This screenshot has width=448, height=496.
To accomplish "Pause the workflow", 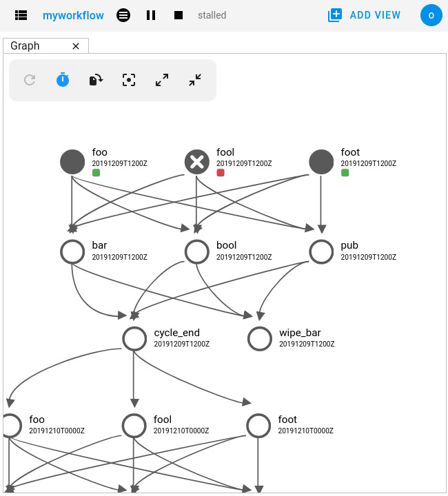I will pos(151,15).
